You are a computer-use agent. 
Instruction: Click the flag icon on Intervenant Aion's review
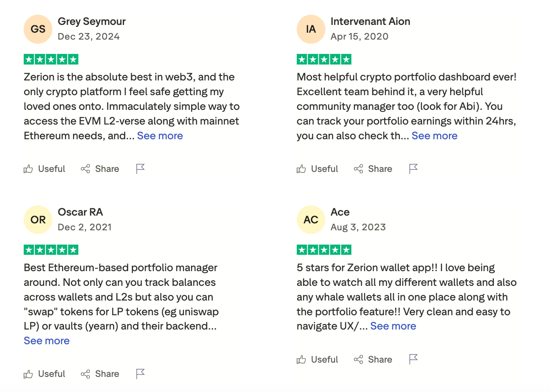[x=413, y=168]
